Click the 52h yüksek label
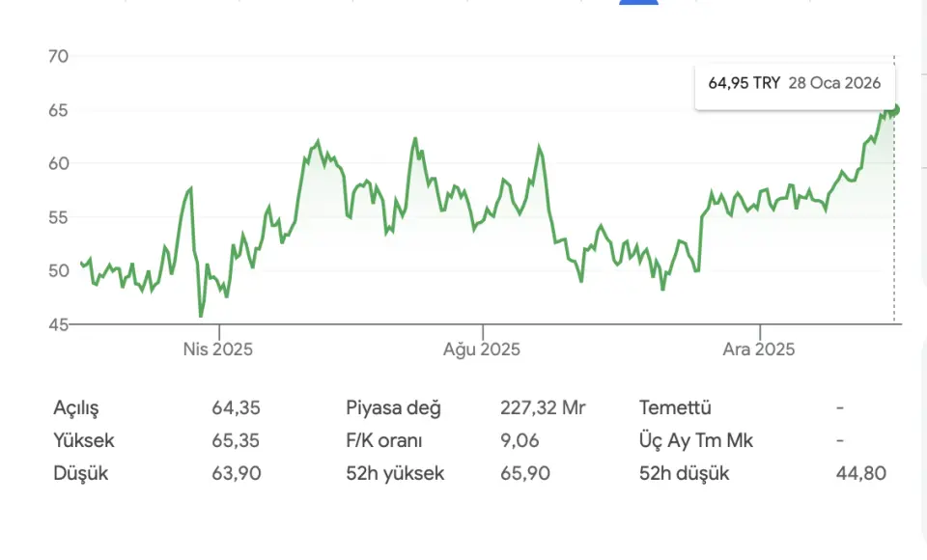Screen dimensions: 927x560 [x=395, y=474]
